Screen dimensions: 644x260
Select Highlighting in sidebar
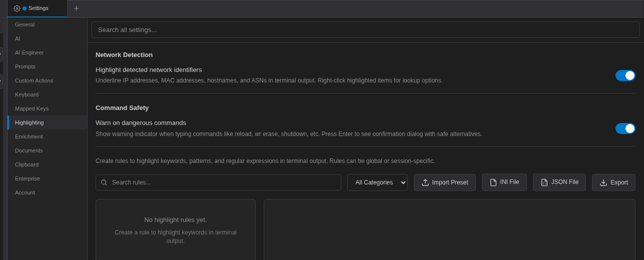[48, 122]
